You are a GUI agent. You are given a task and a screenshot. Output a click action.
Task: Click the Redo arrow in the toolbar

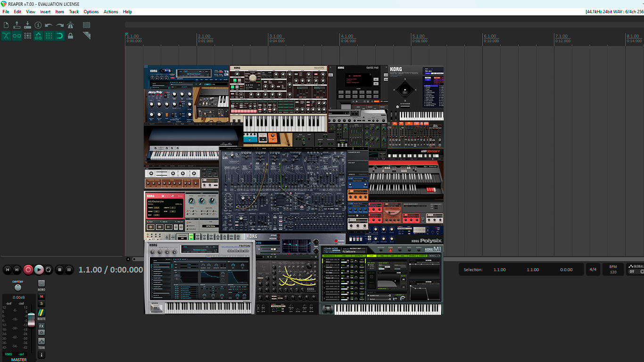[60, 25]
